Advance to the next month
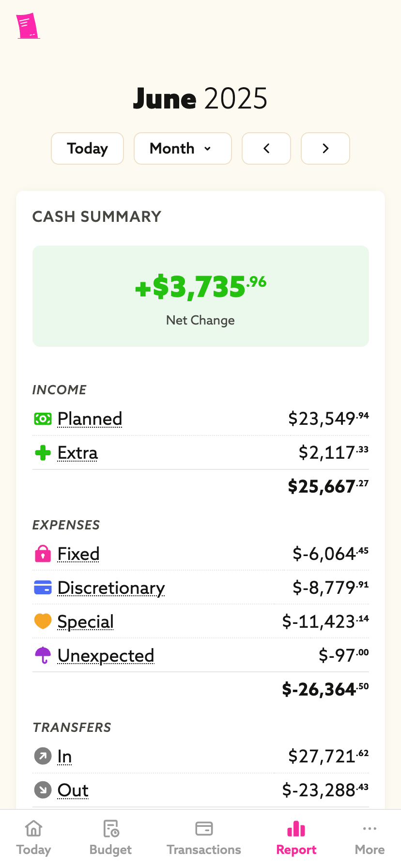Image resolution: width=401 pixels, height=868 pixels. point(325,149)
